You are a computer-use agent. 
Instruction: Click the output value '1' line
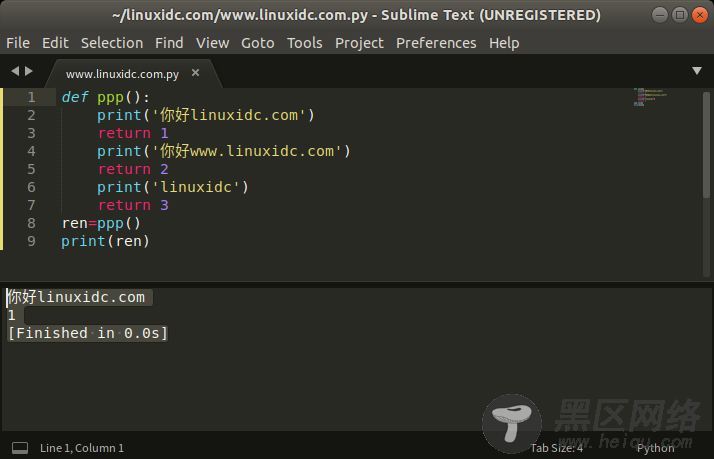pos(11,315)
